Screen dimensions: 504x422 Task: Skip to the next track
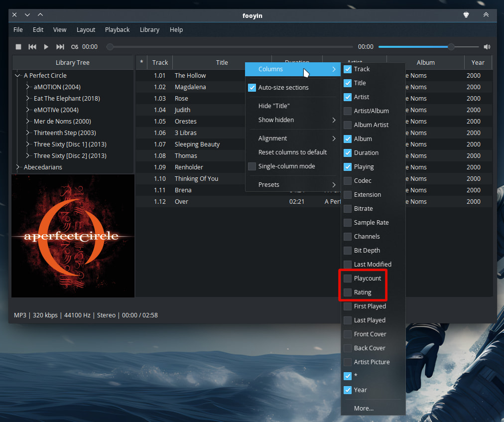[x=60, y=47]
